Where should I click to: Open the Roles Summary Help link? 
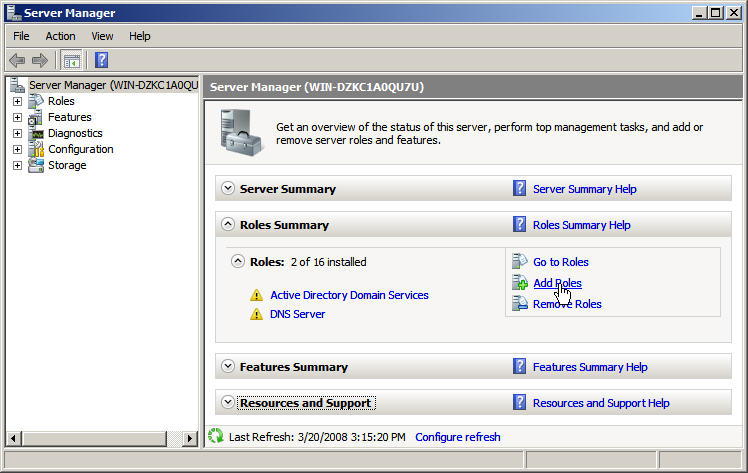click(x=582, y=225)
